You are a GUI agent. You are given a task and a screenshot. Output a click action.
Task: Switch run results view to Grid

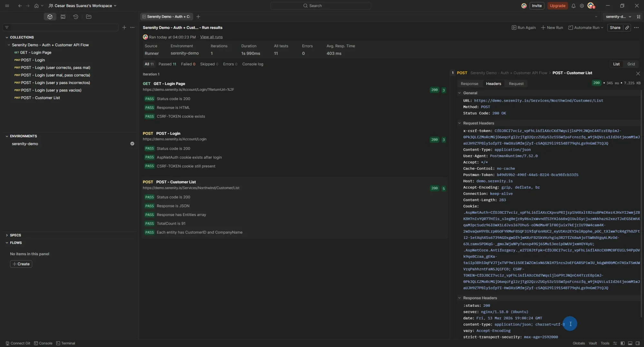[x=631, y=64]
